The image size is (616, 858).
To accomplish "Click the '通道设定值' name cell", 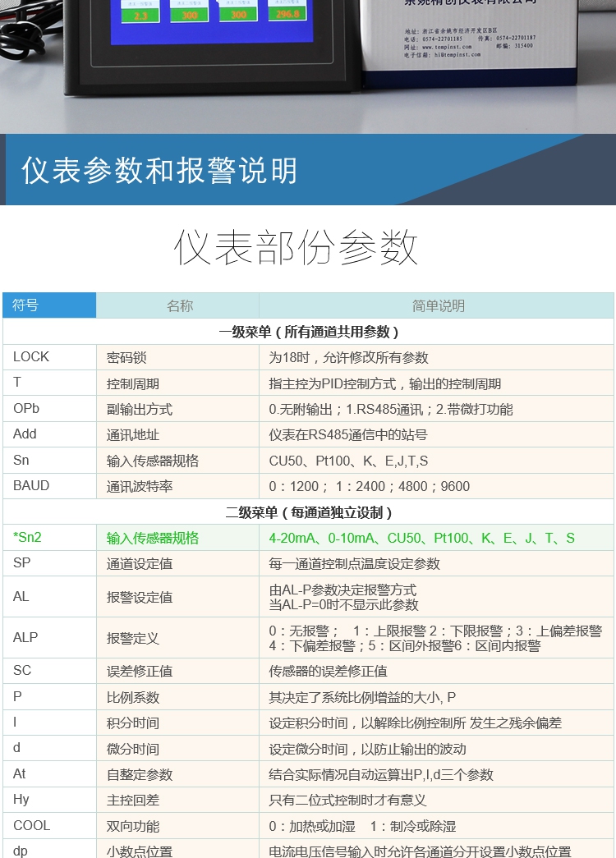I will click(x=177, y=563).
